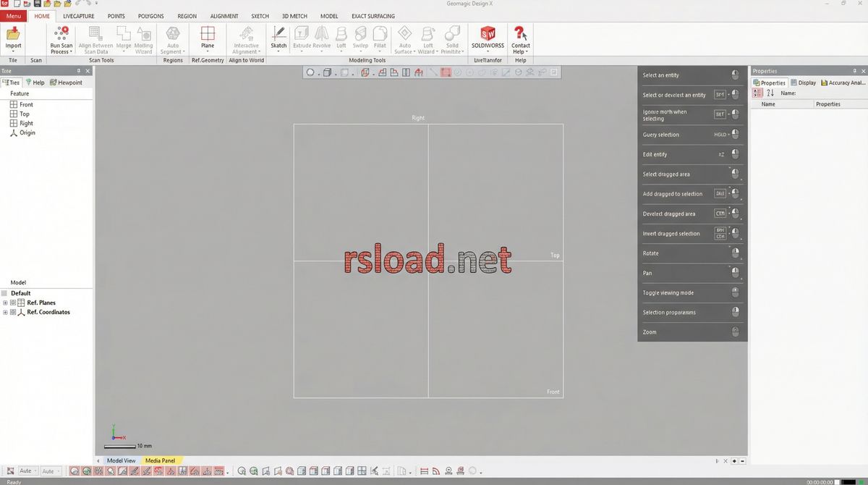Expand the Ref. Coordinates tree node
868x485 pixels.
[5, 312]
